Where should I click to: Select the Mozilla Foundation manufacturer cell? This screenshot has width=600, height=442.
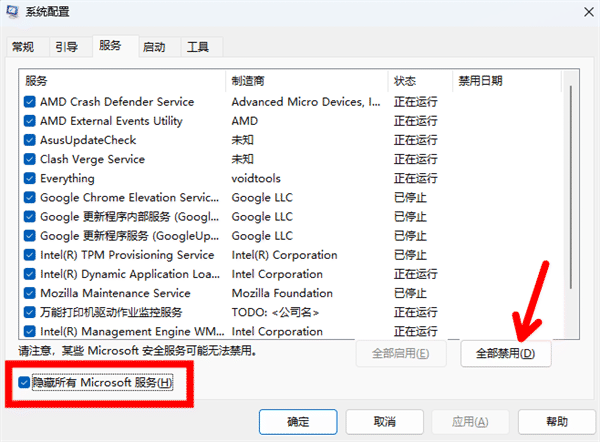[282, 293]
